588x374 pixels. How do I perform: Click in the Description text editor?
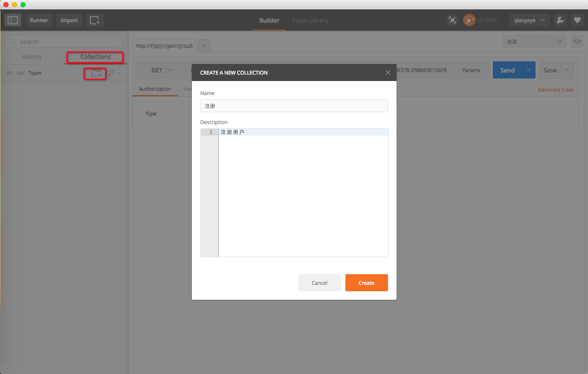303,192
